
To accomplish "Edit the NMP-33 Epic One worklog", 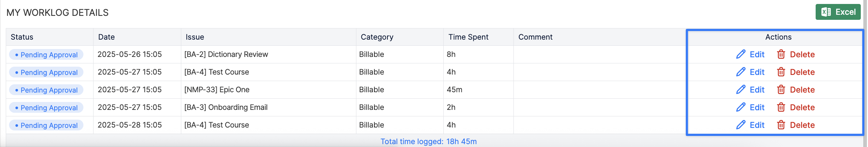I will click(750, 90).
